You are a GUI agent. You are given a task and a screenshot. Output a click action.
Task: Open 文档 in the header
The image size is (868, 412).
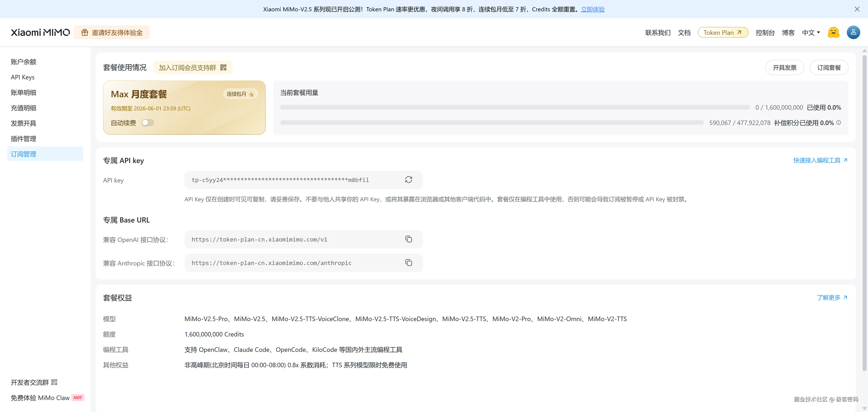(684, 32)
